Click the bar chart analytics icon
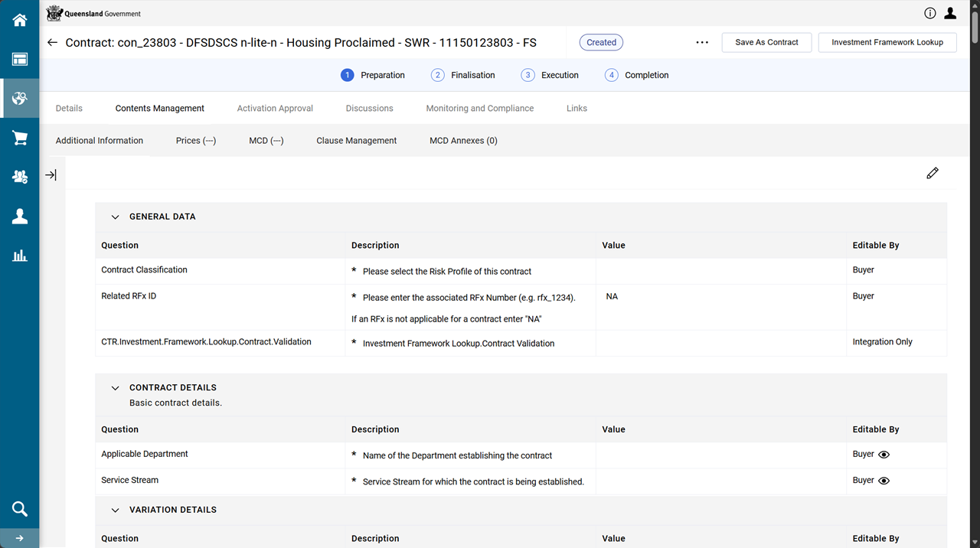 pyautogui.click(x=20, y=256)
